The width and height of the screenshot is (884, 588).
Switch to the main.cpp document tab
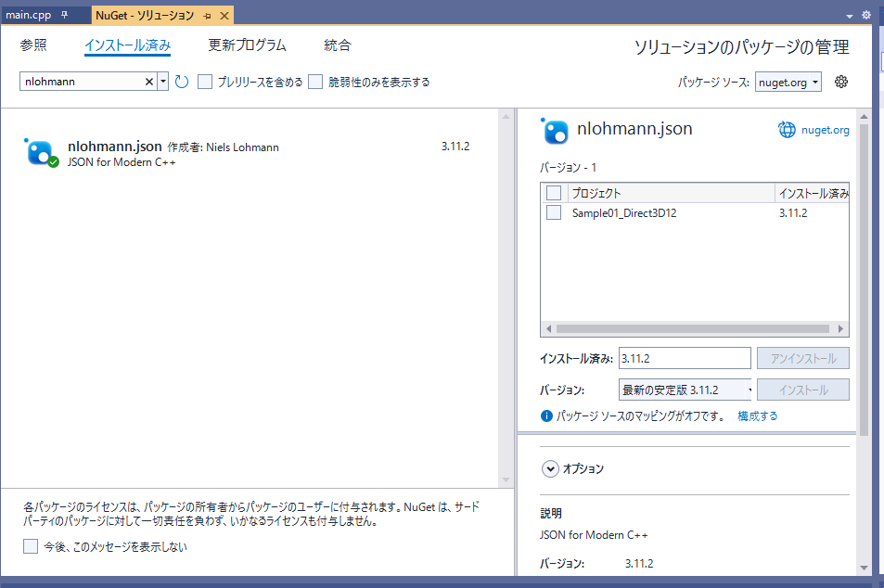point(28,15)
